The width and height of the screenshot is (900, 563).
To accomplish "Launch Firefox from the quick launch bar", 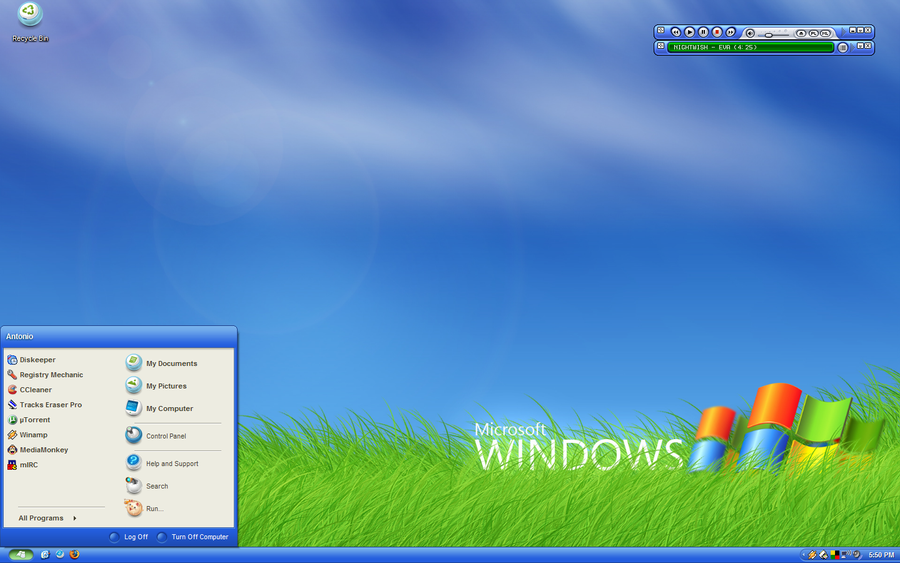I will tap(75, 554).
